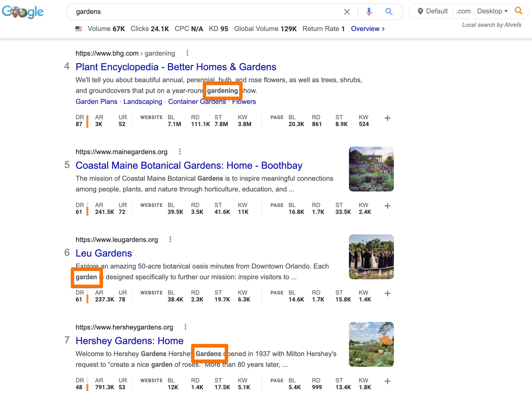Click the Google logo
This screenshot has width=532, height=399.
23,11
